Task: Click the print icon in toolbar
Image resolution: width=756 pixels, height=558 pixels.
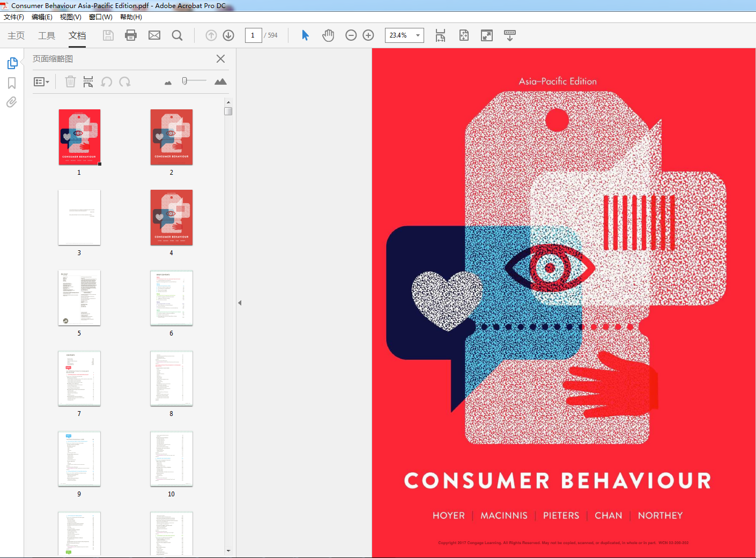Action: pyautogui.click(x=131, y=35)
